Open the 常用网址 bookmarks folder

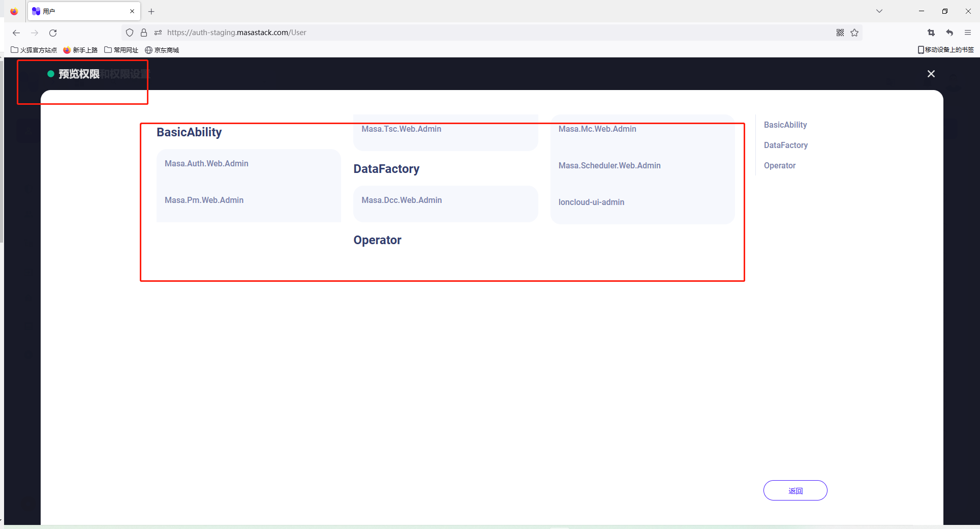[121, 50]
